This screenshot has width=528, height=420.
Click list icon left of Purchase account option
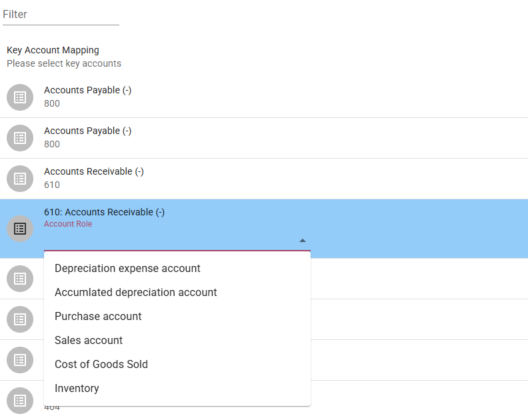coord(20,319)
